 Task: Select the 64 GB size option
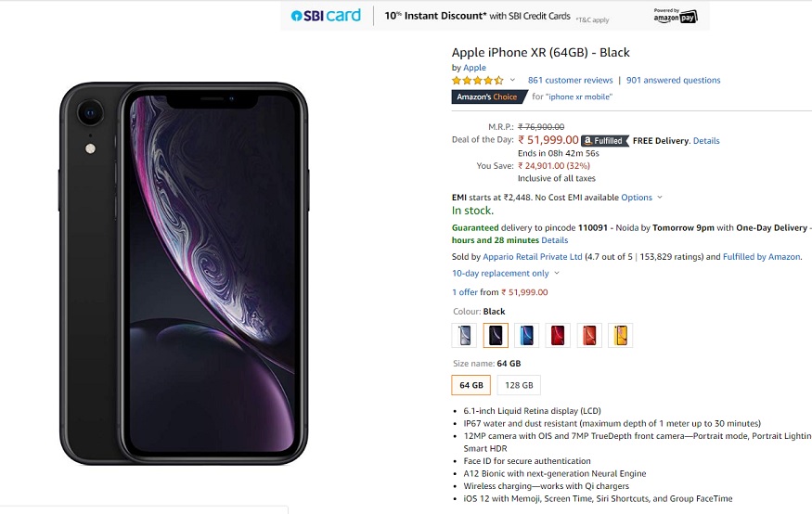pos(470,385)
